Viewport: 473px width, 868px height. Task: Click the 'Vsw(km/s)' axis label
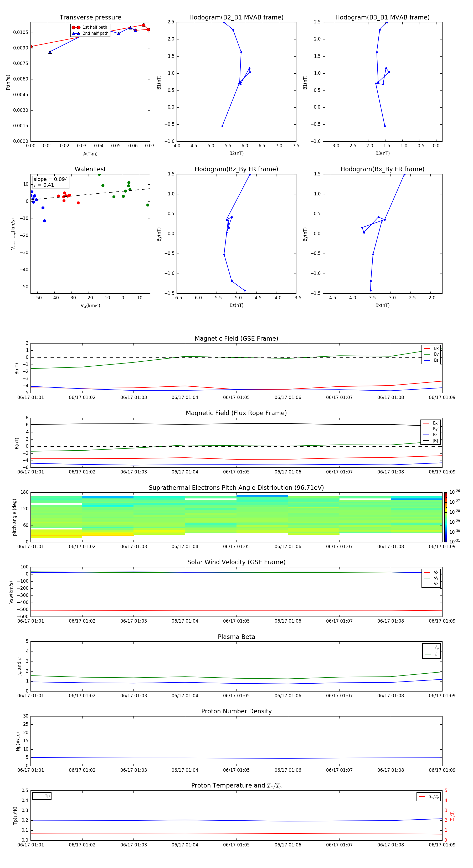pyautogui.click(x=11, y=592)
